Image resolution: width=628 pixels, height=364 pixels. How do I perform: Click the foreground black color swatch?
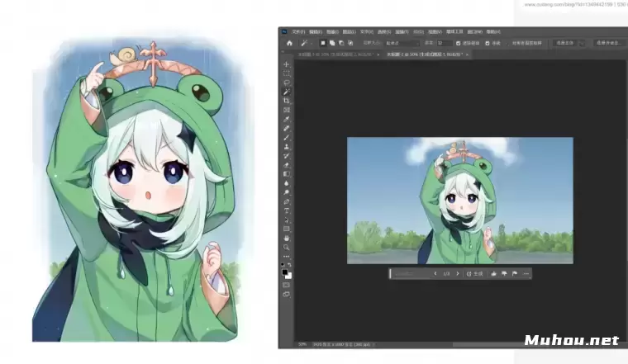coord(285,272)
